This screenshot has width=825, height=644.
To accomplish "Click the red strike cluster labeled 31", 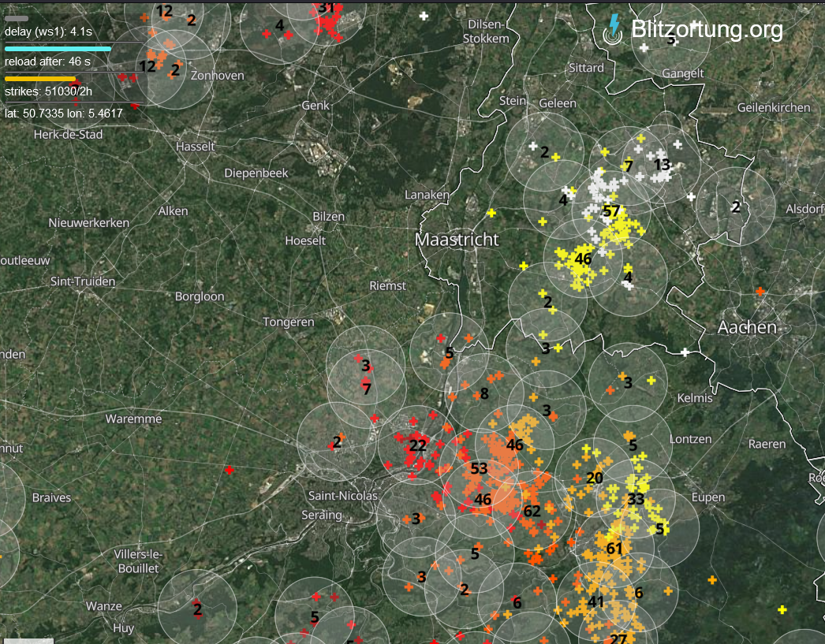I will [327, 8].
